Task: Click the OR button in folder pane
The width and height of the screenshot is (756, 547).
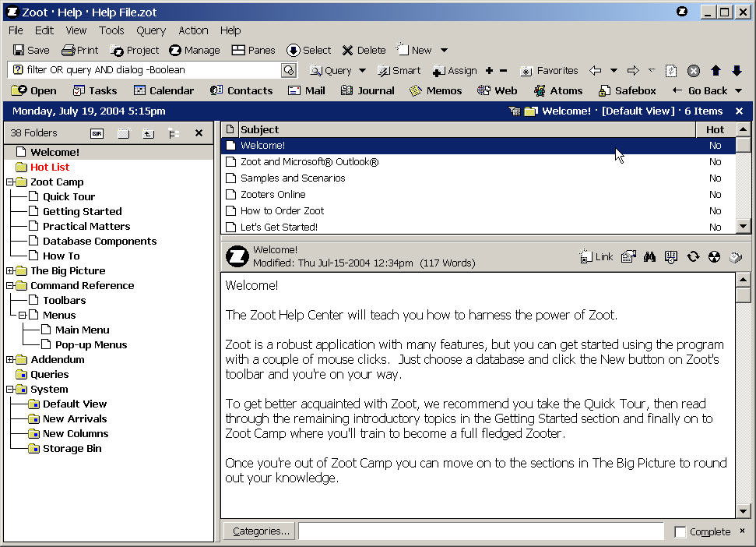Action: click(97, 133)
